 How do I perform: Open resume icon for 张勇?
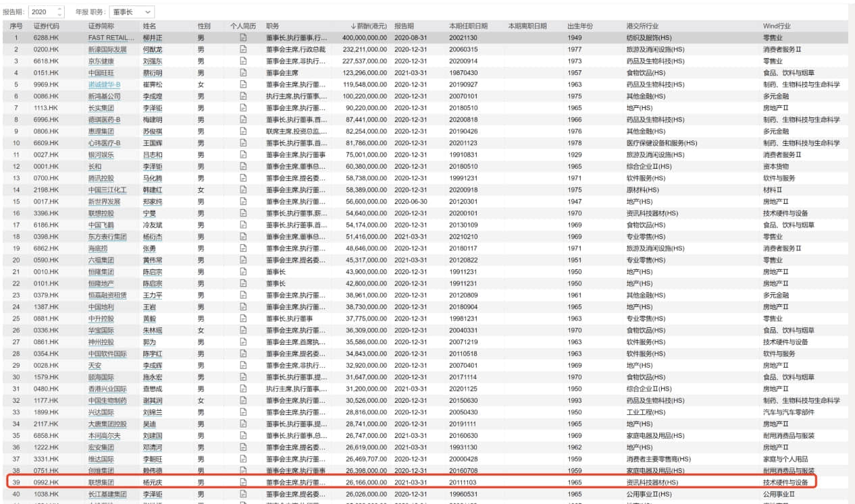(243, 248)
